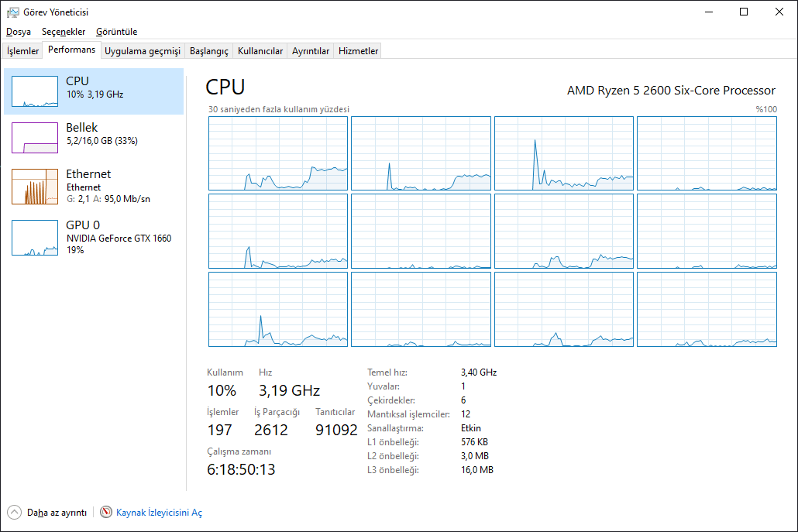This screenshot has height=532, width=798.
Task: Switch to the İşlemler tab
Action: tap(22, 51)
